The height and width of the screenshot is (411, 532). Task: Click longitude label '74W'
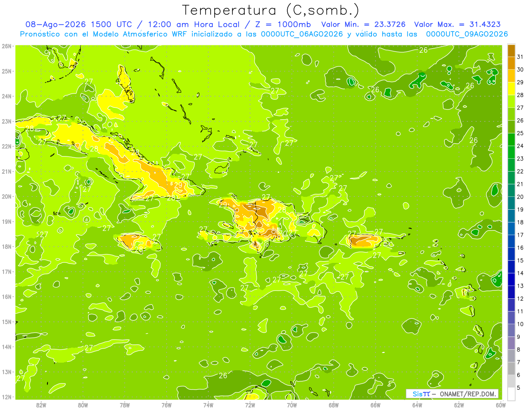click(x=208, y=405)
